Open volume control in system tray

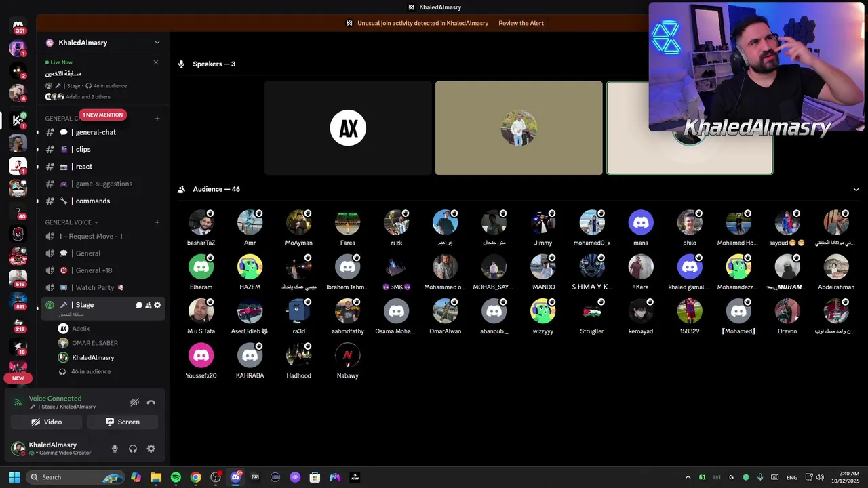coord(820,477)
